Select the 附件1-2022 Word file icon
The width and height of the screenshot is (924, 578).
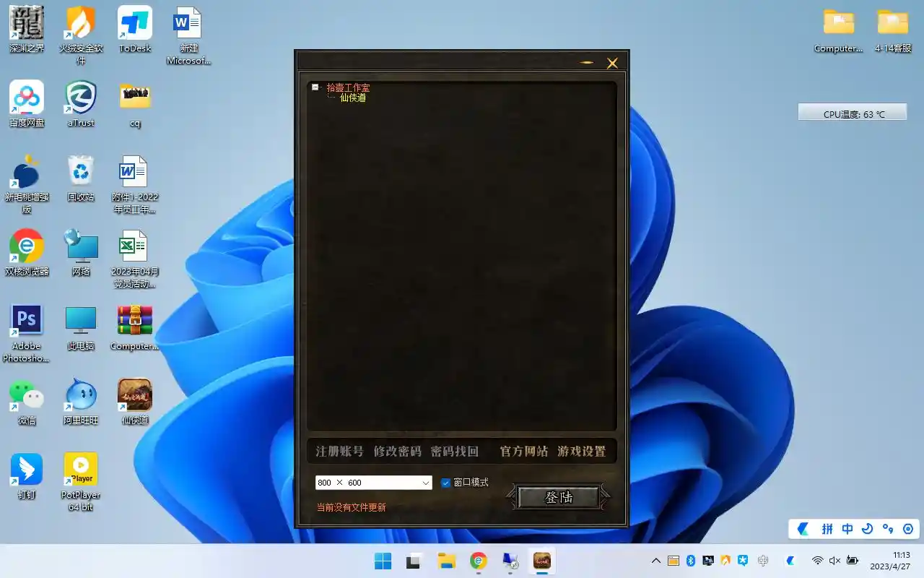(x=135, y=184)
